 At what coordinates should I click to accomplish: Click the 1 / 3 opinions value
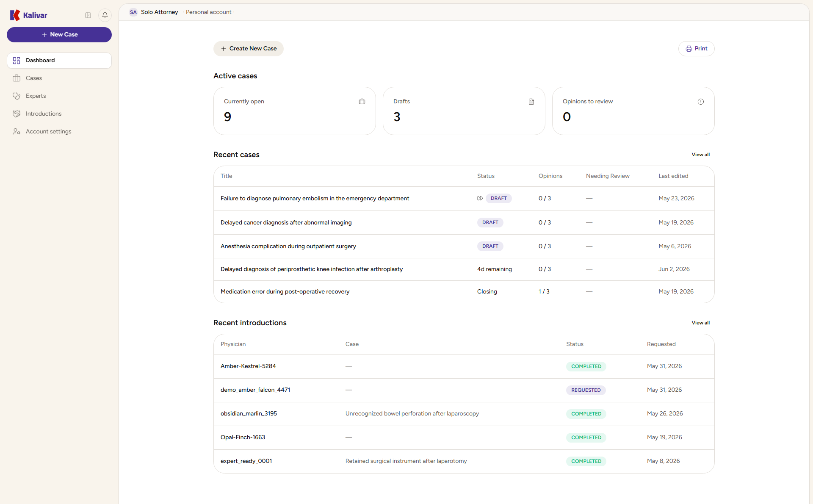tap(544, 292)
